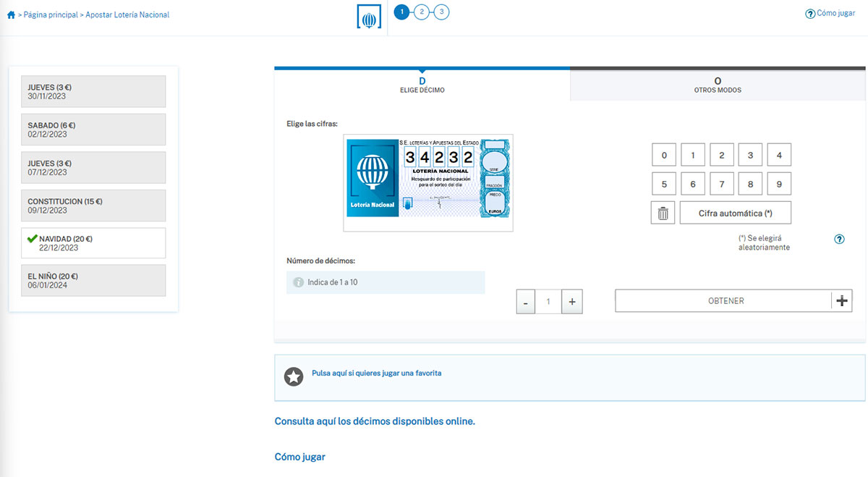868x477 pixels.
Task: Open the help icon beside 'Se elegirá aleatoriamente'
Action: (x=839, y=239)
